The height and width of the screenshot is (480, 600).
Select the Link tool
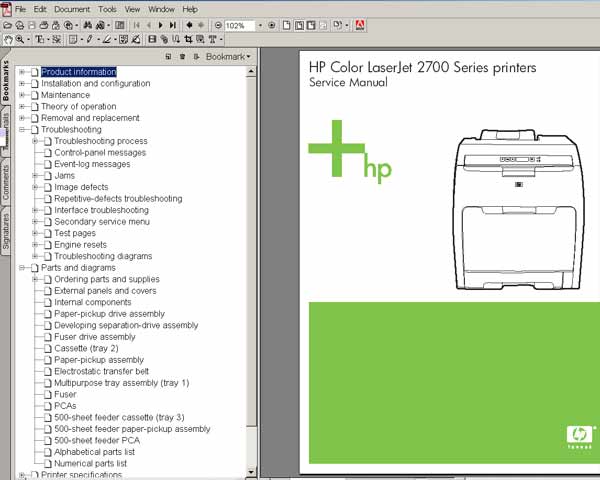pos(164,39)
